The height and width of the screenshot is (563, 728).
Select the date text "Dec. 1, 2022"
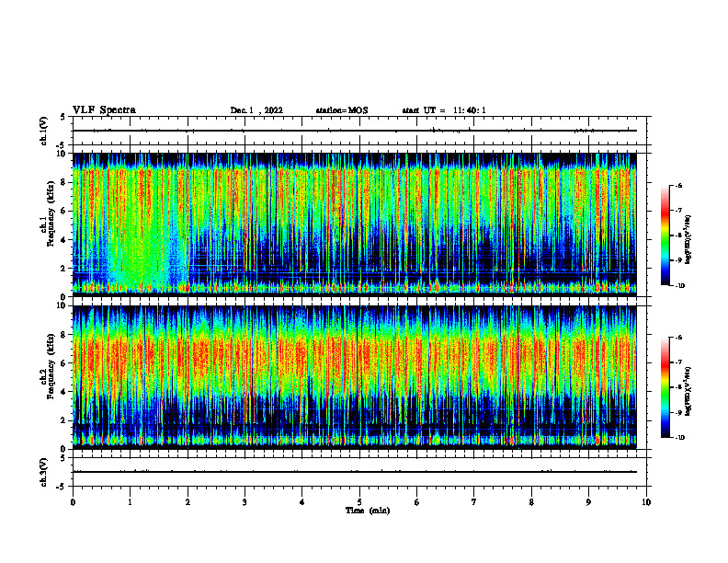click(256, 110)
